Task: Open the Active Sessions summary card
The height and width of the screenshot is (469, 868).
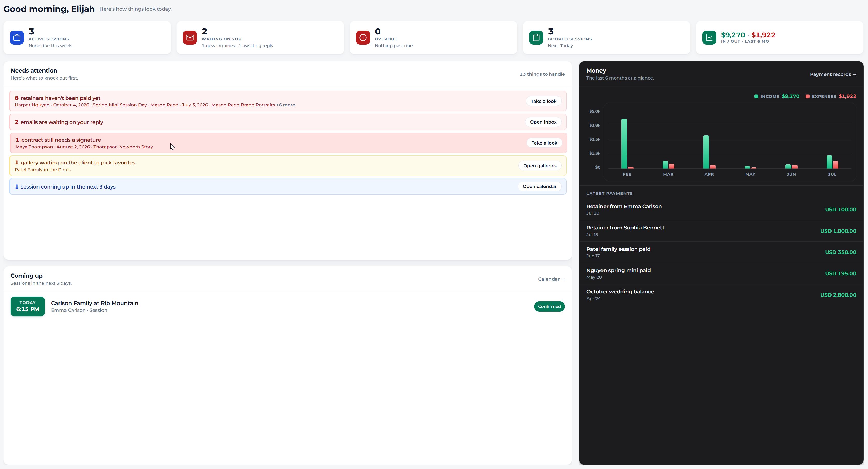Action: [x=87, y=38]
